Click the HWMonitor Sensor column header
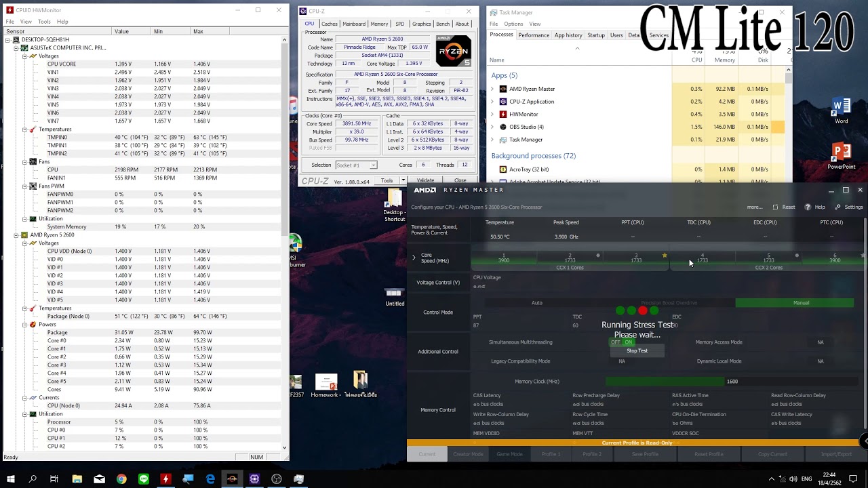868x488 pixels. point(57,31)
